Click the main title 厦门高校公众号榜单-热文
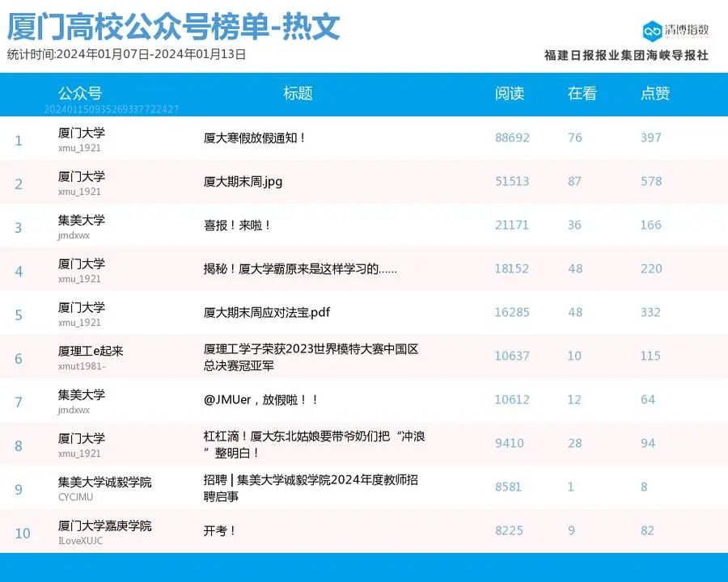 (x=173, y=26)
